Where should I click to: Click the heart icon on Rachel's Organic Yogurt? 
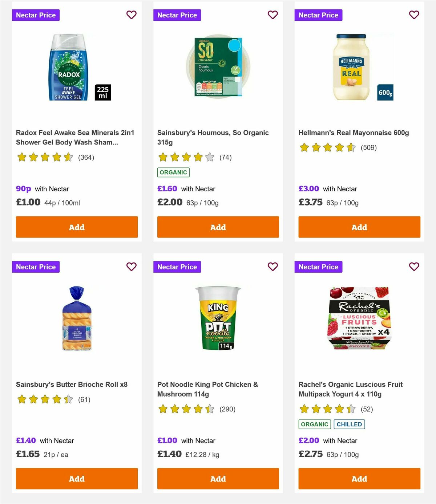[x=414, y=267]
